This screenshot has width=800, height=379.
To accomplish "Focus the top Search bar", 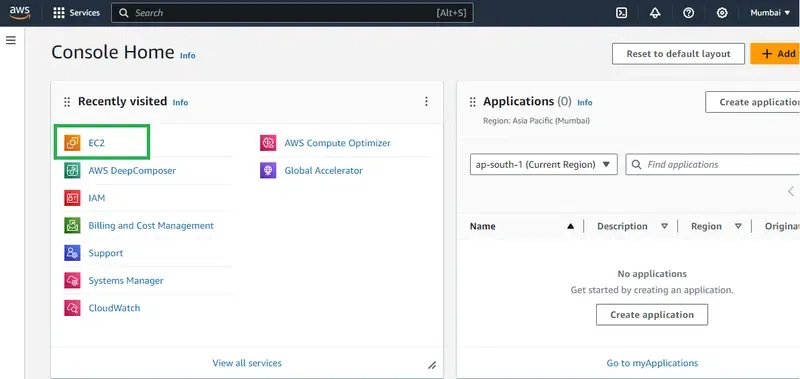I will (x=292, y=13).
